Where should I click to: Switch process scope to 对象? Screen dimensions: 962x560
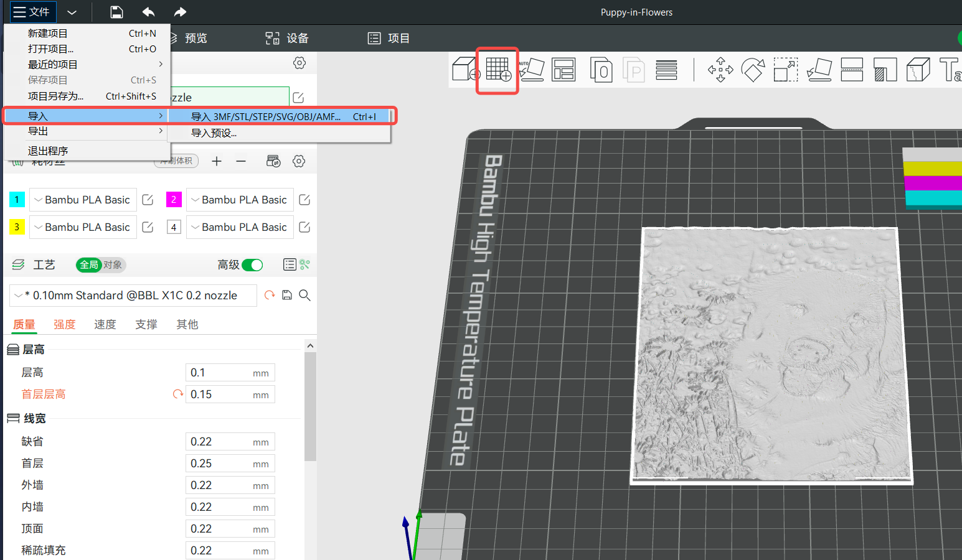tap(113, 265)
